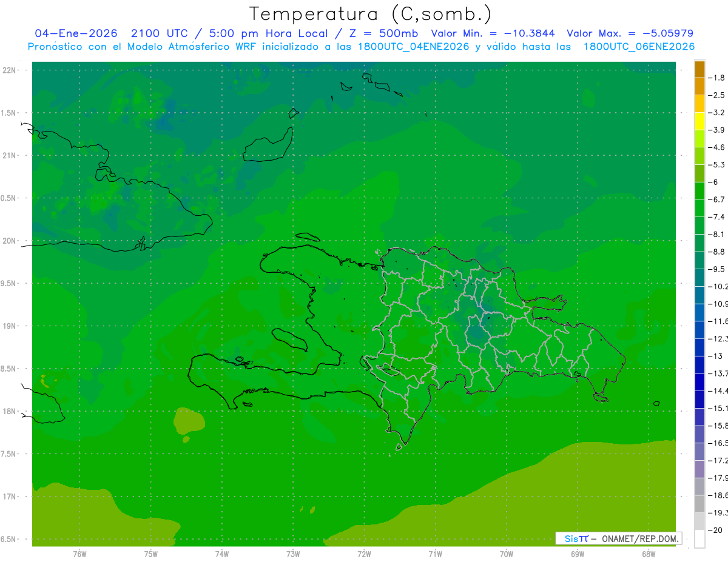
Task: Click the "19N" latitude label
Action: pos(9,326)
